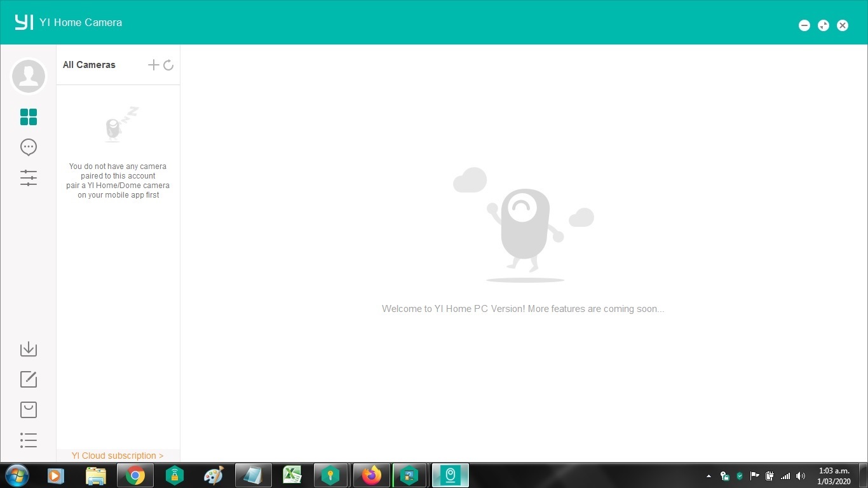This screenshot has height=488, width=868.
Task: Open the settings sliders icon
Action: tap(29, 178)
